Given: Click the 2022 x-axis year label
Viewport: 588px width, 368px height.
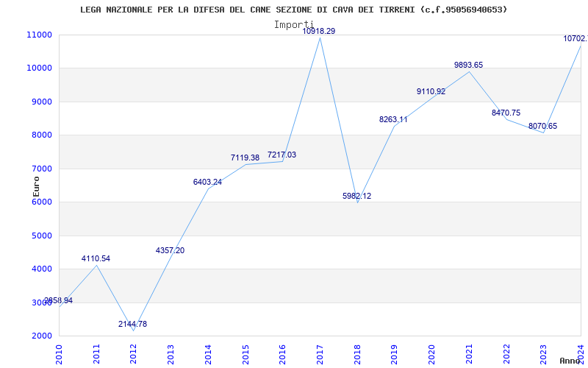Looking at the screenshot, I should pos(506,354).
